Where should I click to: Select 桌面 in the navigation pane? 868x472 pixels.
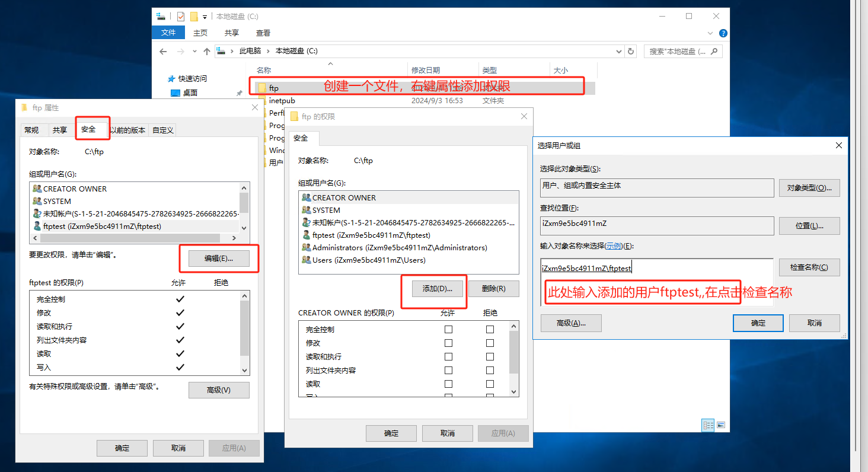[190, 93]
